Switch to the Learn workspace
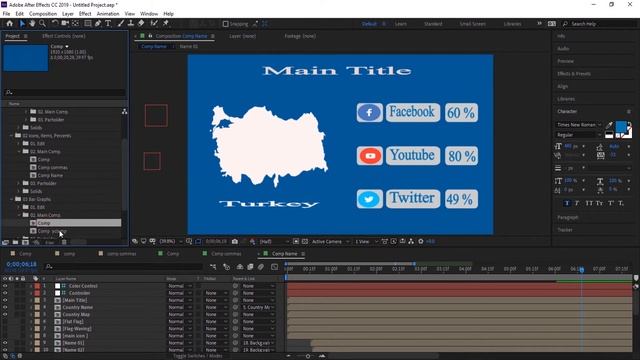Screen dimensions: 640x360 [x=400, y=24]
